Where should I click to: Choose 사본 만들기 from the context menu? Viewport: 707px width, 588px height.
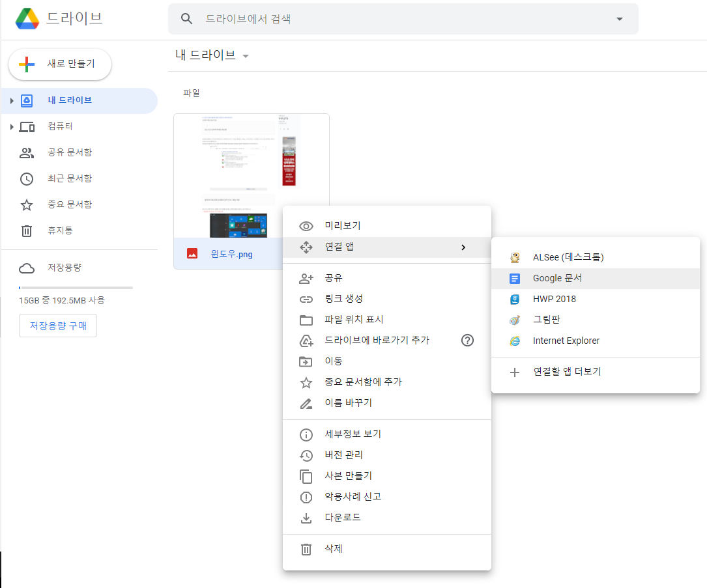tap(387, 476)
